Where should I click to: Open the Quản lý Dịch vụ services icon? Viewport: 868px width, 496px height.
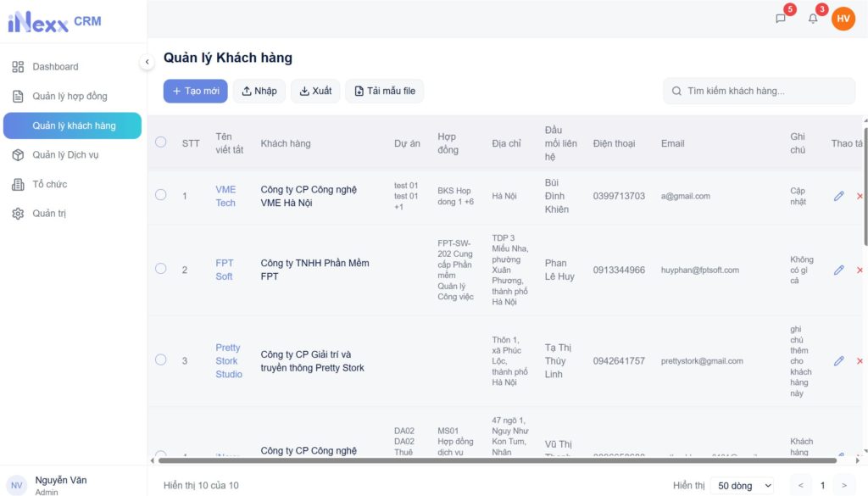click(19, 154)
